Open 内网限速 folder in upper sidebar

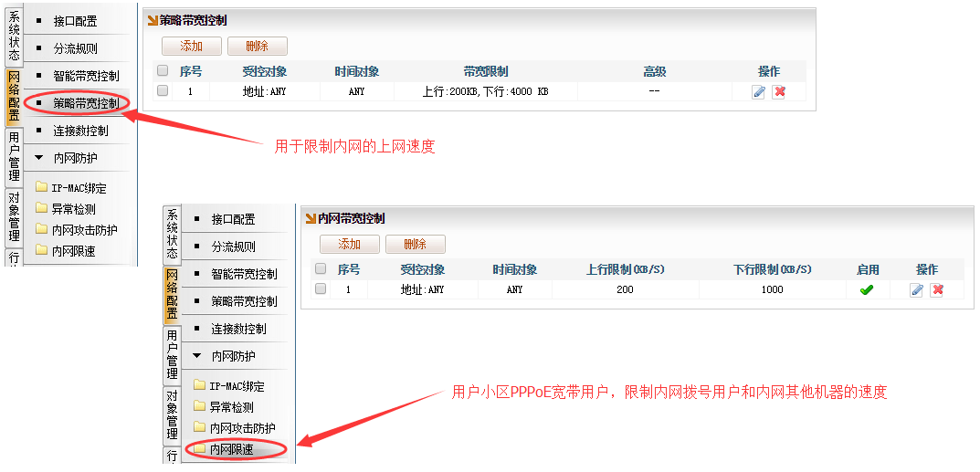click(x=67, y=251)
